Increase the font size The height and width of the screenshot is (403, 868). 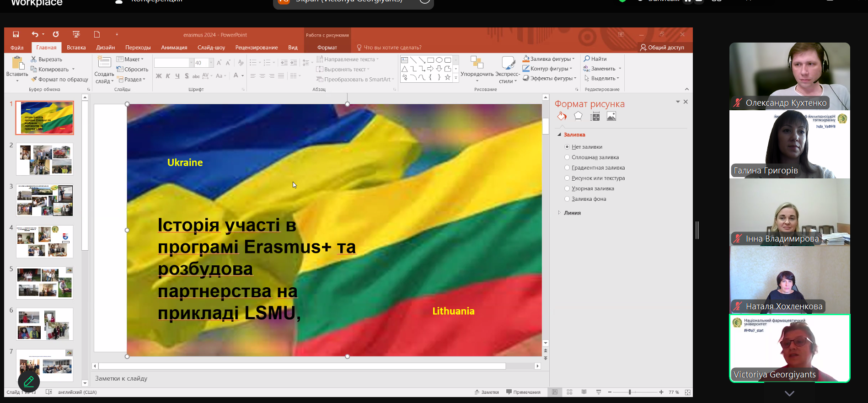pos(219,63)
